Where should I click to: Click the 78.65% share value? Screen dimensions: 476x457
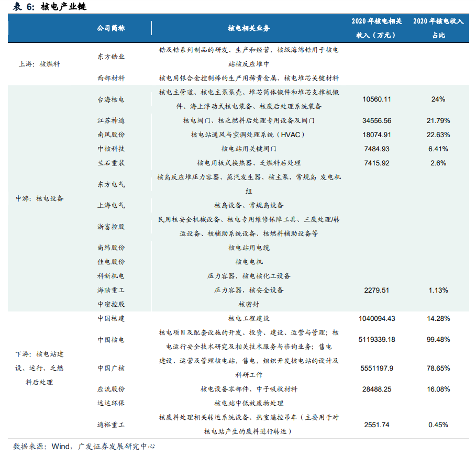(438, 368)
